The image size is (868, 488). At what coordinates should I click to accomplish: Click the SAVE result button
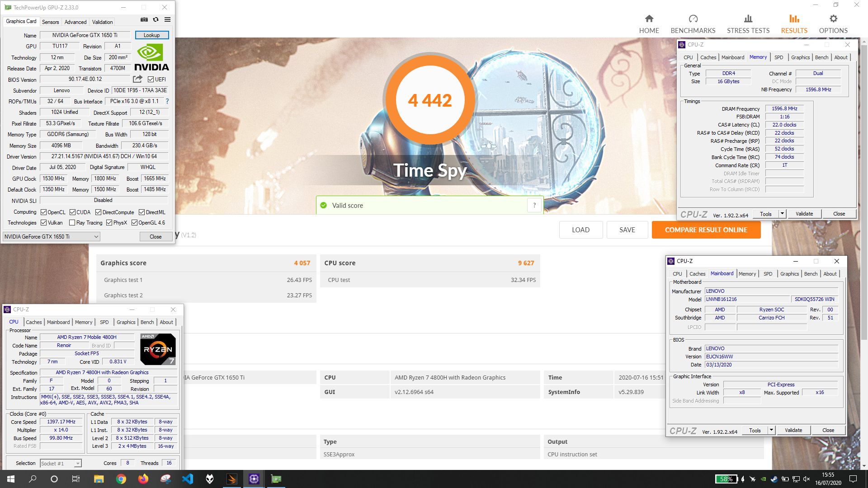627,230
